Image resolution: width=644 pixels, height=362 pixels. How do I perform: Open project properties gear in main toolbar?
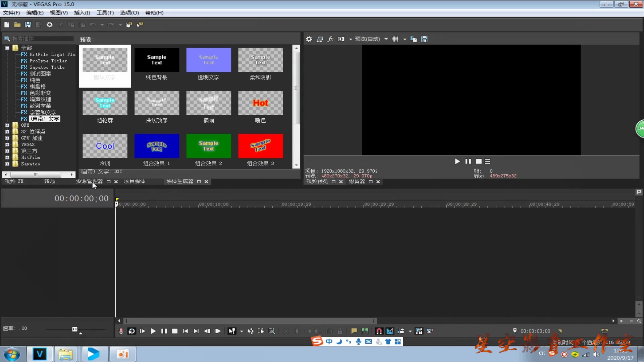click(x=50, y=24)
